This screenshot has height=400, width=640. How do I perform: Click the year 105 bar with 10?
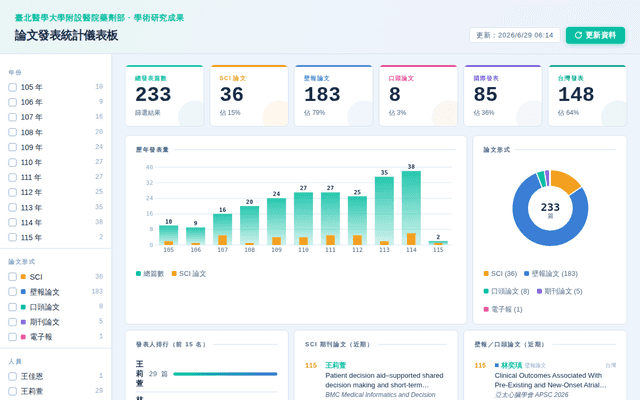(169, 235)
